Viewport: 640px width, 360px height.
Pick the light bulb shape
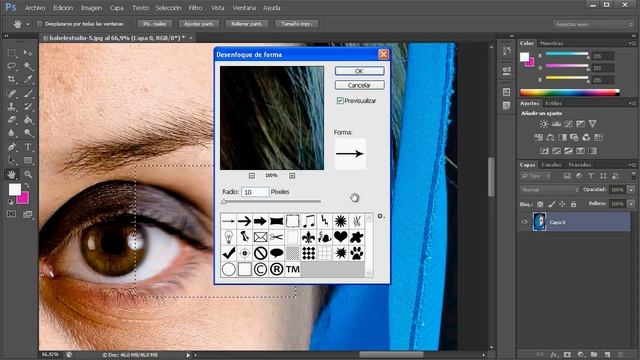(x=229, y=237)
